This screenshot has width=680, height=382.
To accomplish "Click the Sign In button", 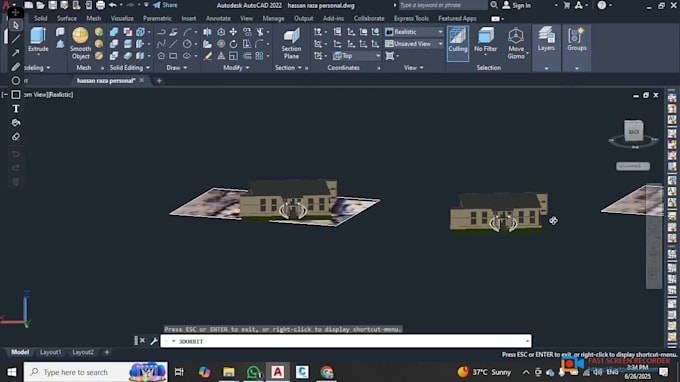I will (517, 5).
